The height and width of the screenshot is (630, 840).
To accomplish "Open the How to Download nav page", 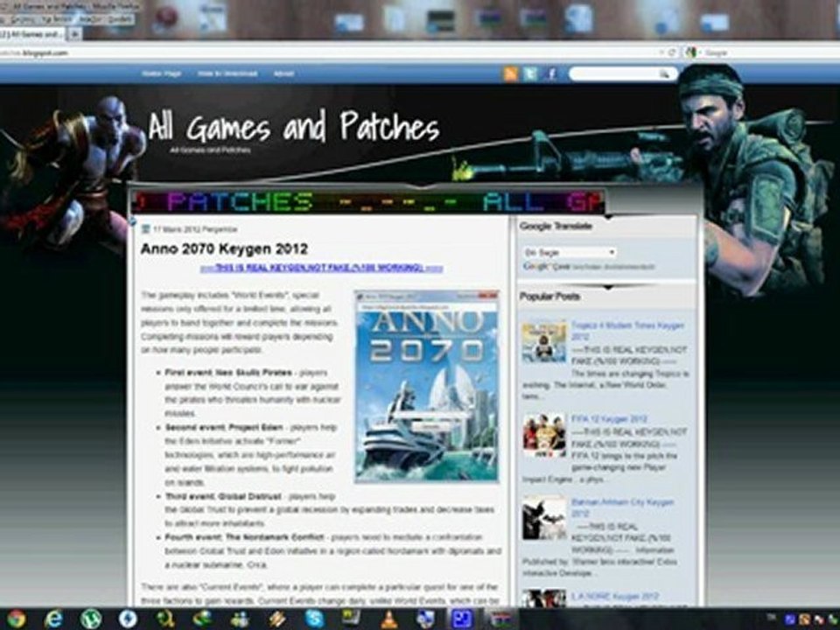I will (227, 73).
